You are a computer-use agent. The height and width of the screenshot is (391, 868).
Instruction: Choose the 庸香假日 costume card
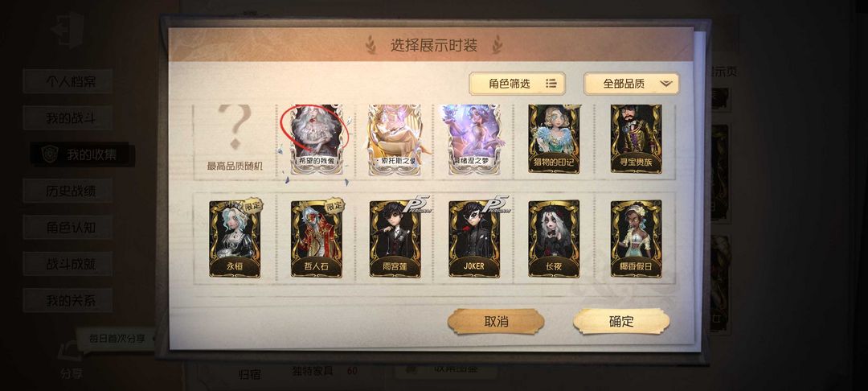(636, 238)
